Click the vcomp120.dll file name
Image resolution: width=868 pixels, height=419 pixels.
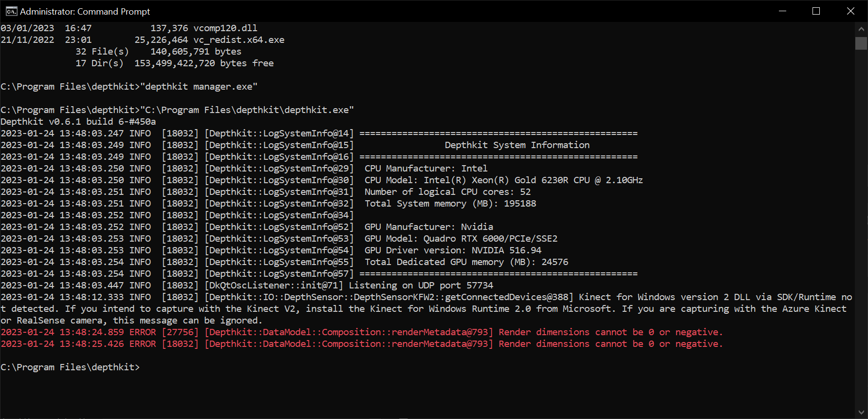[x=225, y=28]
